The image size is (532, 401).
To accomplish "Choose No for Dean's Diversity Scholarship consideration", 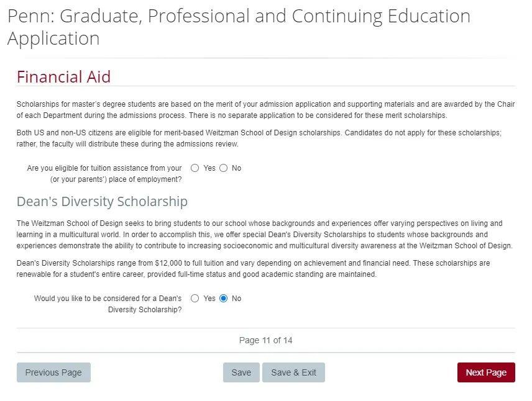I will [224, 299].
